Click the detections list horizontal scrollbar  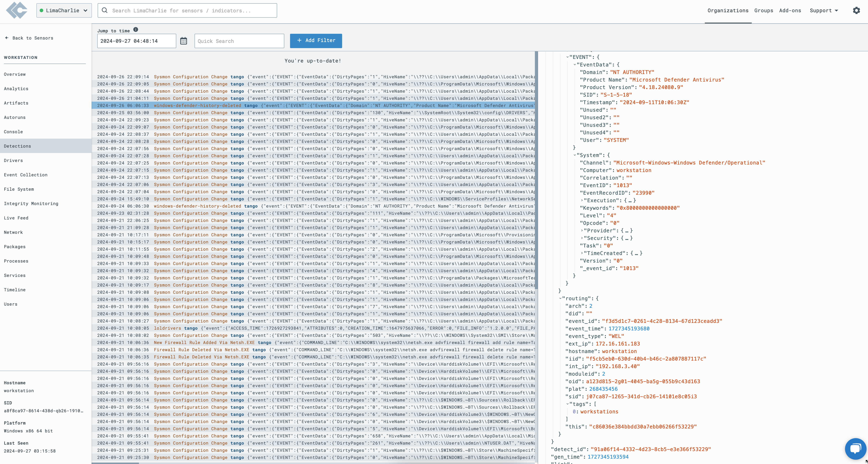[x=115, y=463]
